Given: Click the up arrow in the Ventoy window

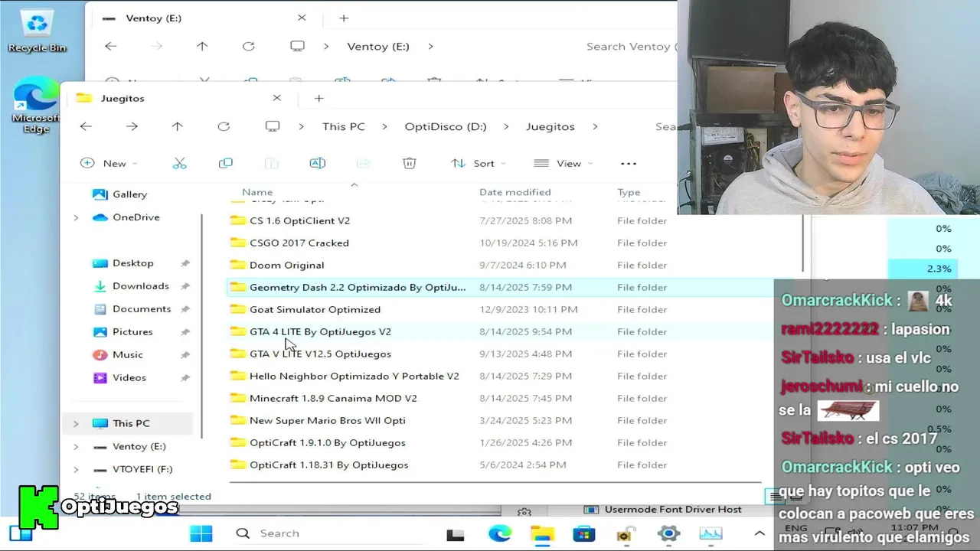Looking at the screenshot, I should tap(202, 46).
